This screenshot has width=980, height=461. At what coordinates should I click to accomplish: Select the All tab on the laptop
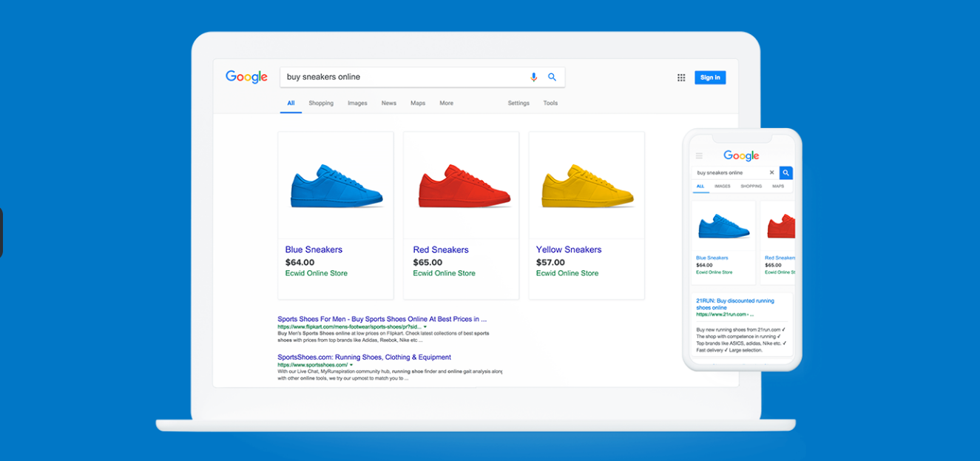click(x=291, y=104)
